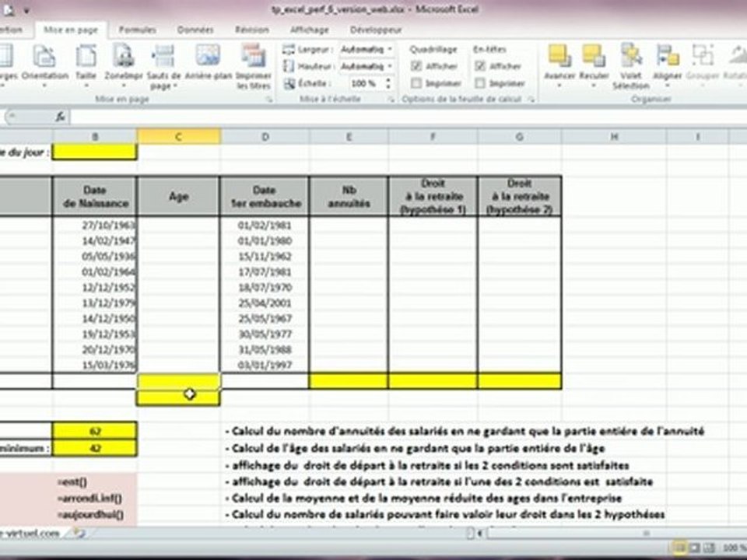Viewport: 747px width, 560px height.
Task: Switch to the Formules tab
Action: 137,30
